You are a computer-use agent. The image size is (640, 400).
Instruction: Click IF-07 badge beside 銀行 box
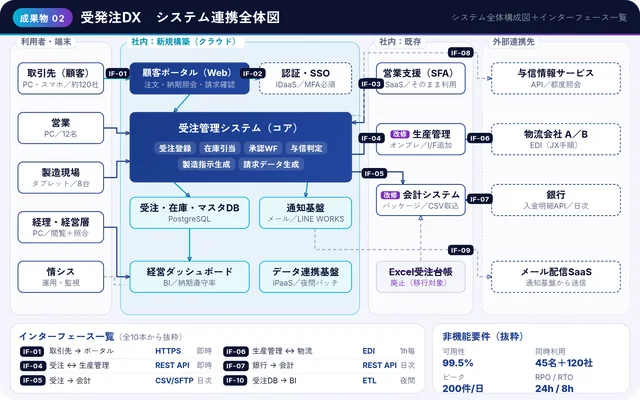click(479, 199)
